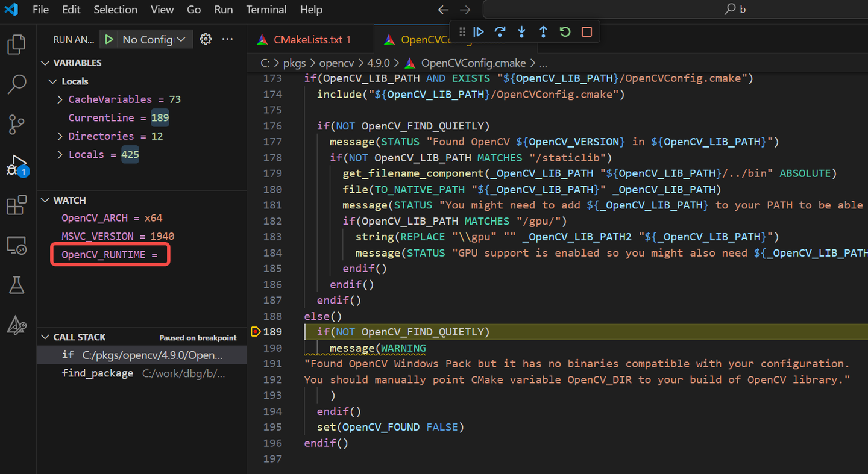Click the Step Into icon
Image resolution: width=868 pixels, height=474 pixels.
point(521,32)
